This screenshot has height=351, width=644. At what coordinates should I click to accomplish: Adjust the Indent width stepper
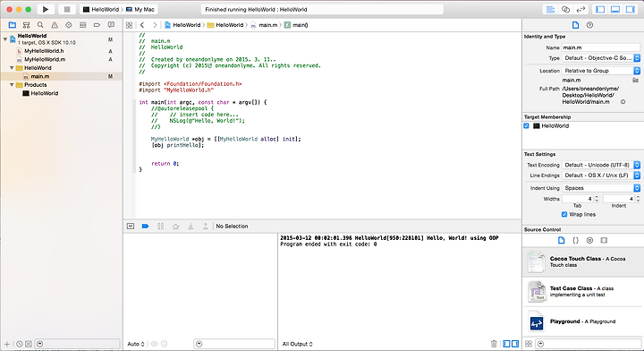pos(638,199)
